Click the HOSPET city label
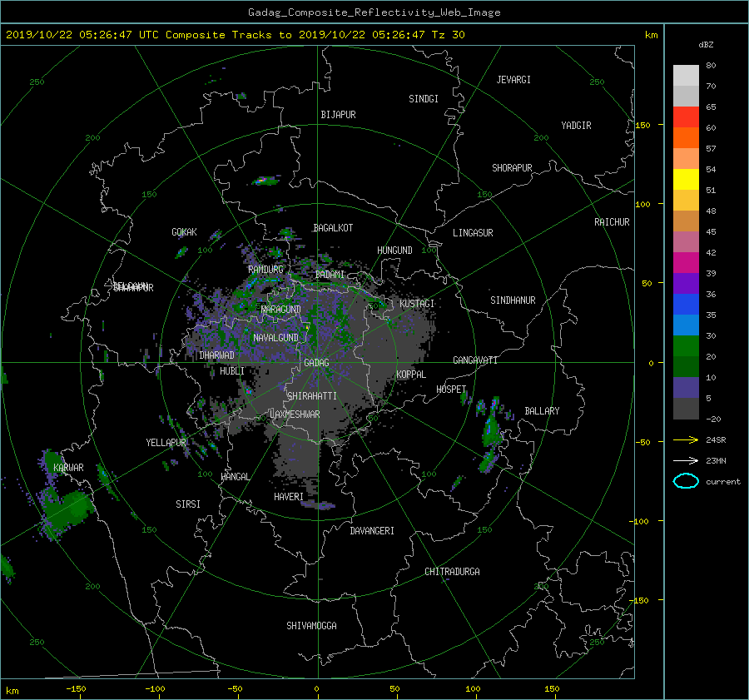This screenshot has width=749, height=700. pyautogui.click(x=451, y=390)
